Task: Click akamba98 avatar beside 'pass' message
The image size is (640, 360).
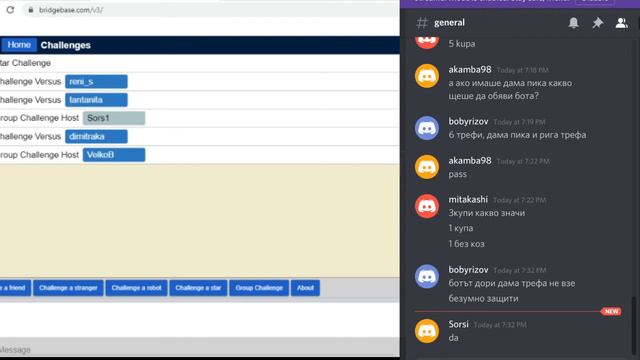Action: click(427, 167)
